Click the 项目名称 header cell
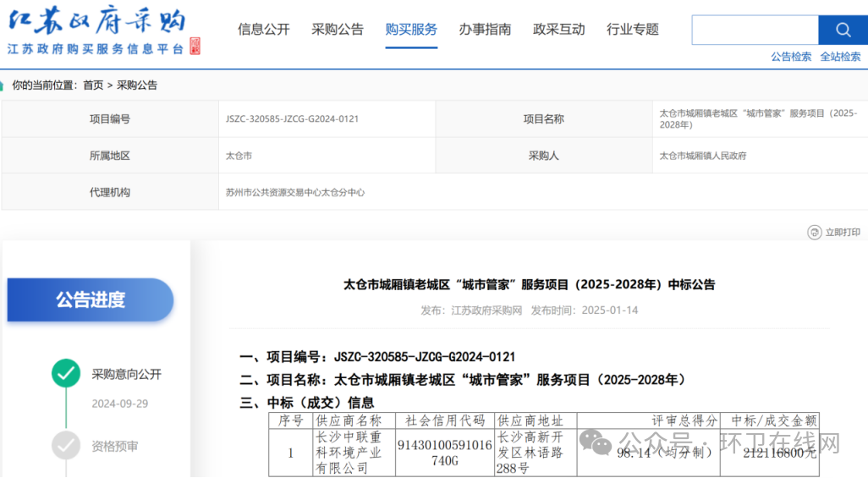 click(544, 119)
